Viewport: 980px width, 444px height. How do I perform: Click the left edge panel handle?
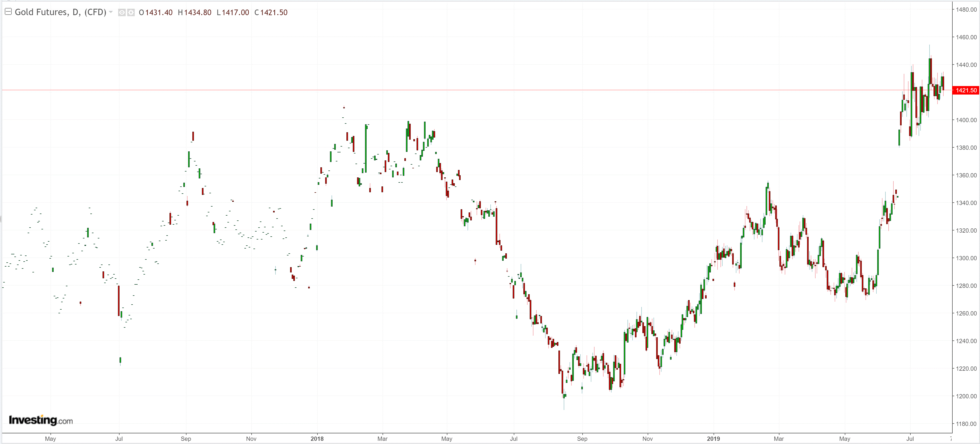pos(1,219)
